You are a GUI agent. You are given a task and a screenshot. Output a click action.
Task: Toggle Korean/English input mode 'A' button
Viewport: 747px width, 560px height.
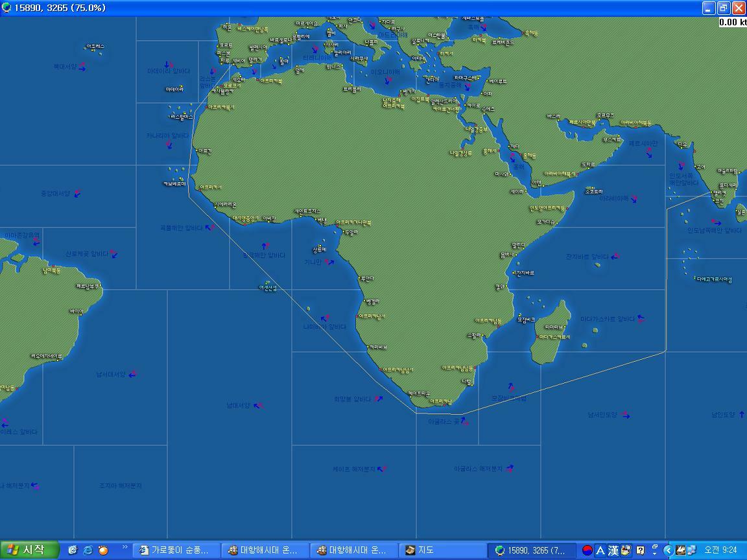coord(600,550)
